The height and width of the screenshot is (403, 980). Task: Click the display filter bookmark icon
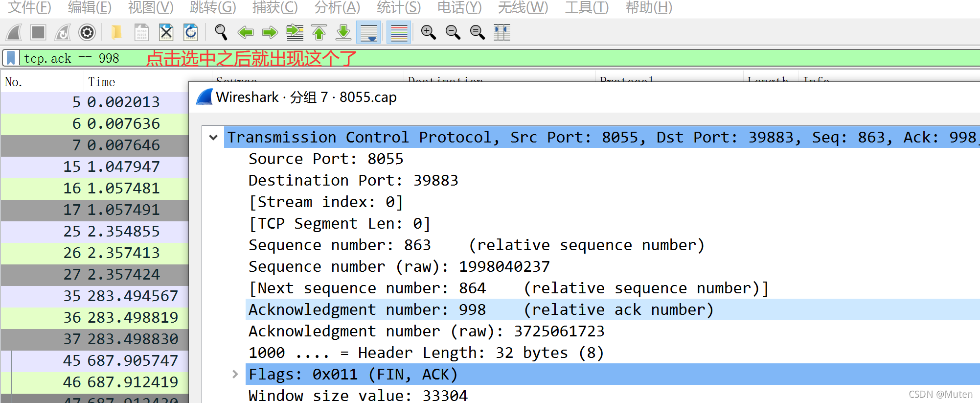click(x=11, y=58)
